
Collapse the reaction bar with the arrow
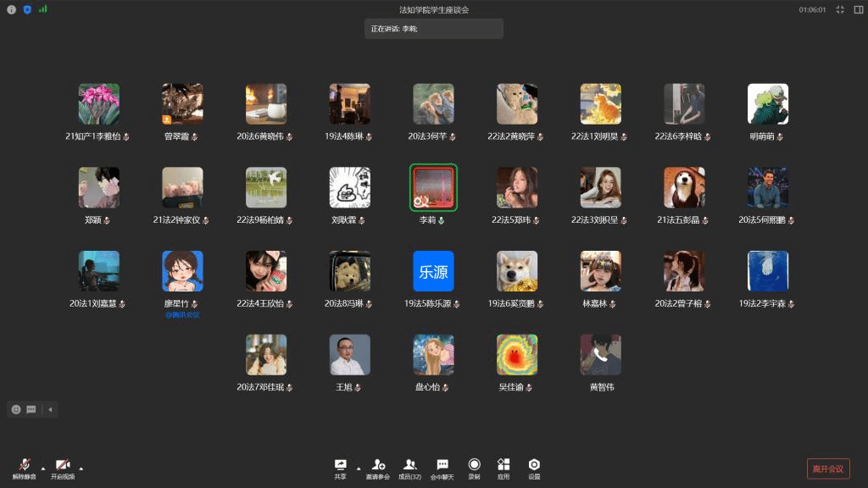point(49,409)
